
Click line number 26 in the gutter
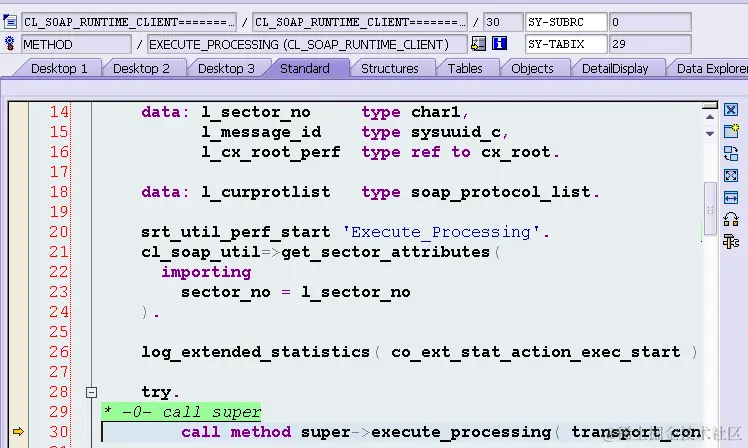pos(59,352)
